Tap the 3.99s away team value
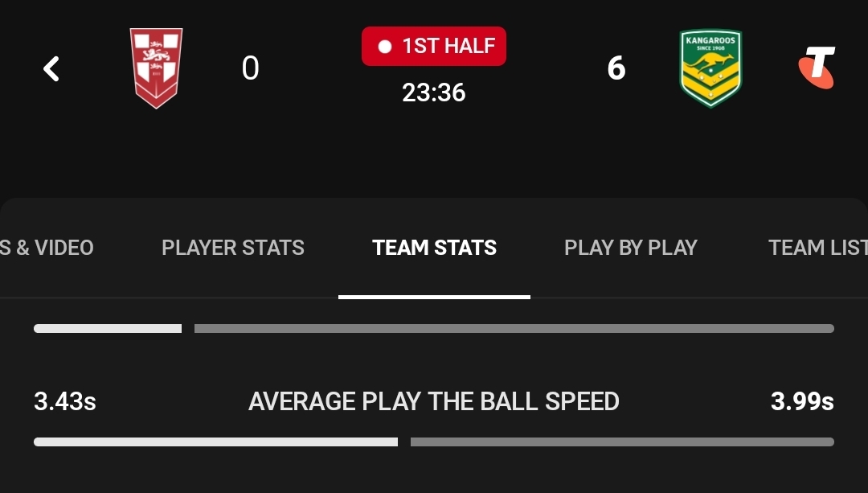This screenshot has width=868, height=493. point(802,401)
